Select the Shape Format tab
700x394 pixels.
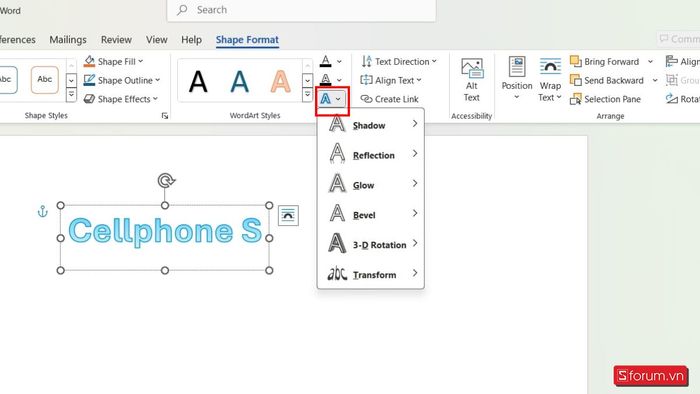click(247, 40)
